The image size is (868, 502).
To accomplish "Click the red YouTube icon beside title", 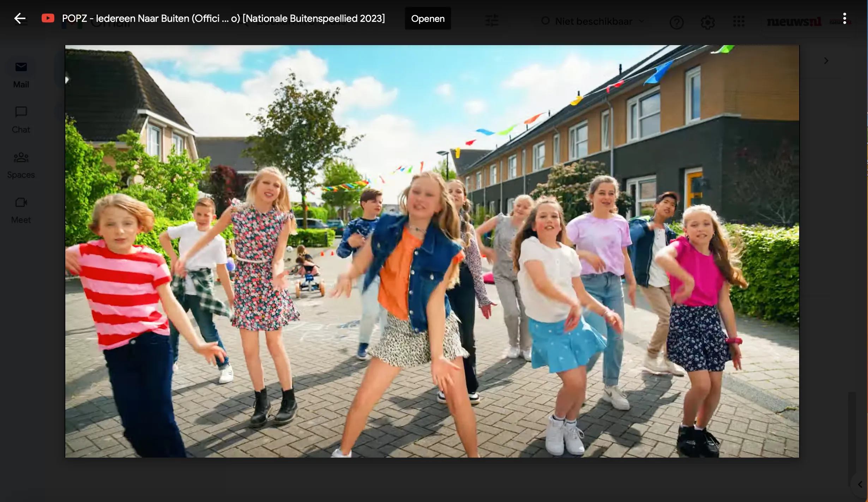I will pos(48,18).
